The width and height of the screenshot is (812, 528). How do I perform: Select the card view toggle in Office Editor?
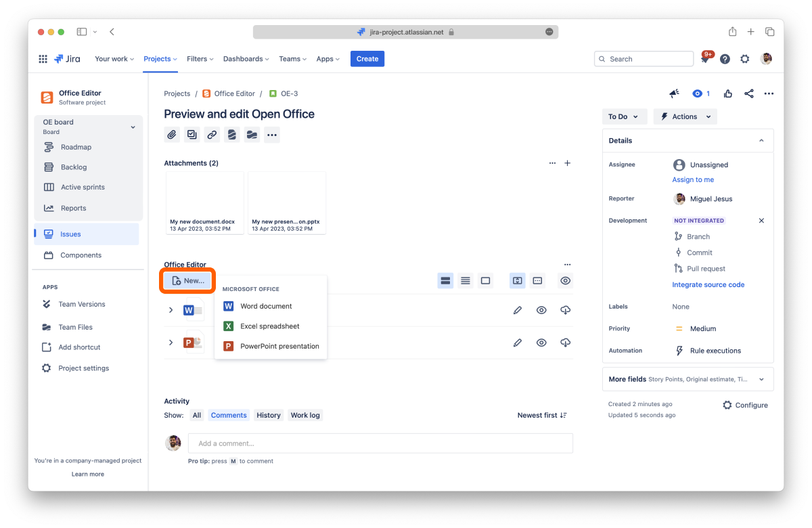[x=445, y=280]
